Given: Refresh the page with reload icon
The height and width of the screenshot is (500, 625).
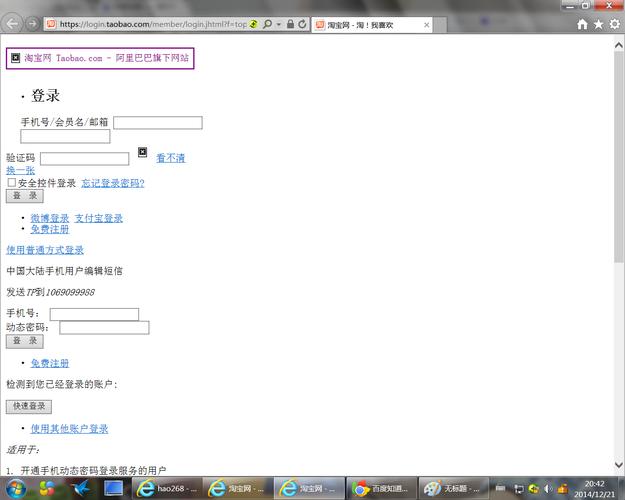Looking at the screenshot, I should pos(303,24).
